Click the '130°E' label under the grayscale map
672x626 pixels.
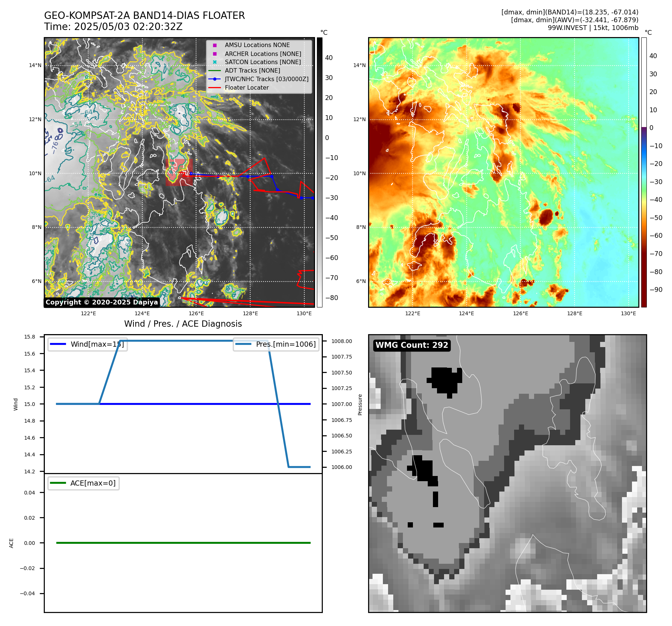[x=304, y=313]
